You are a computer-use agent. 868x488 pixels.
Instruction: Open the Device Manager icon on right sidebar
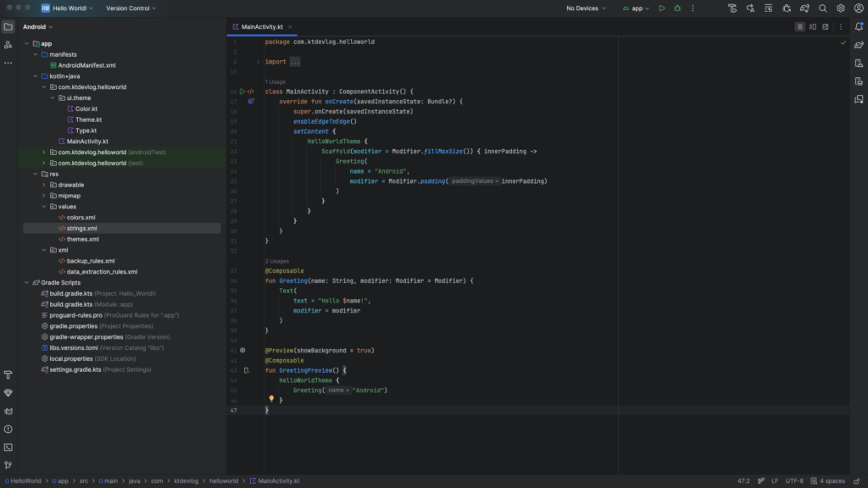[859, 63]
